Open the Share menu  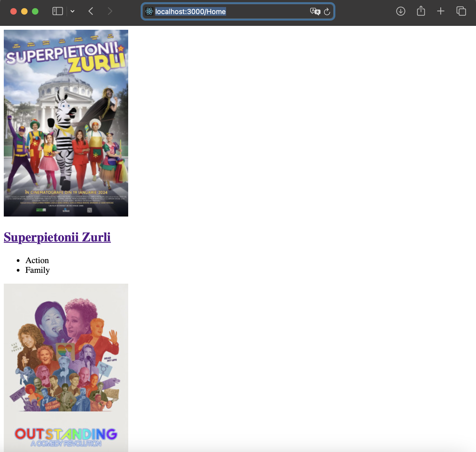point(421,11)
